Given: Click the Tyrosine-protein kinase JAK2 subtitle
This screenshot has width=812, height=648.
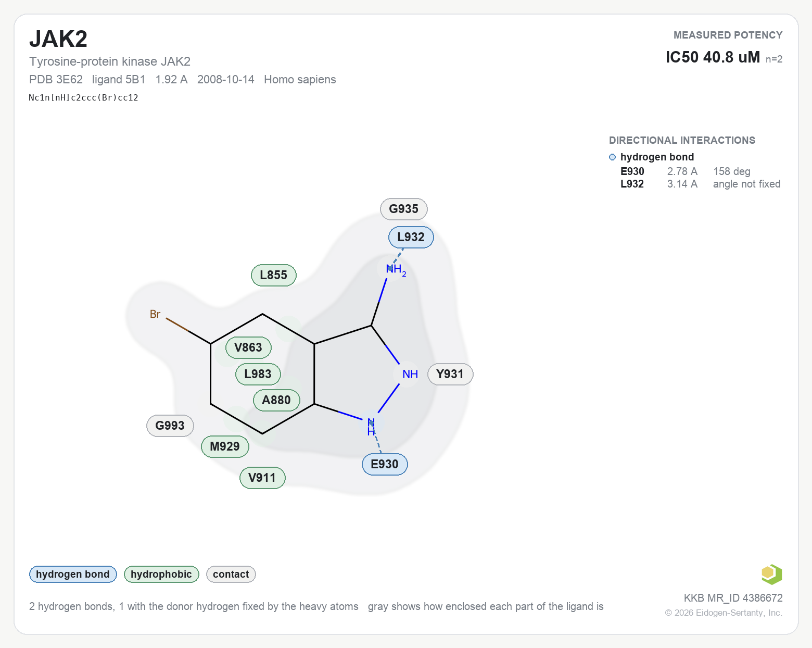Looking at the screenshot, I should [110, 61].
